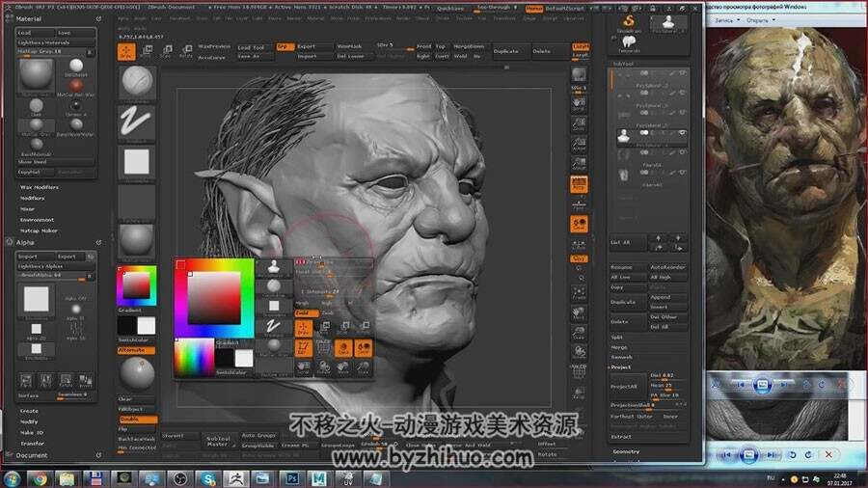Open the ZBrush taskbar icon
This screenshot has height=488, width=868.
coord(236,478)
